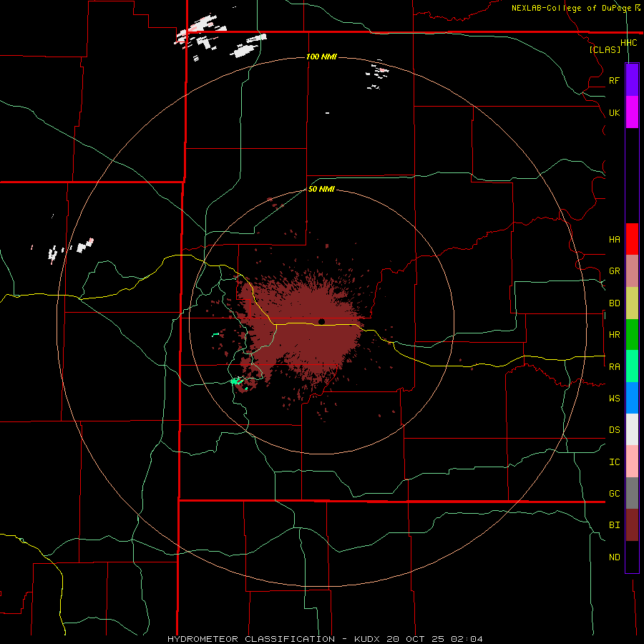
Task: Click the GC legend label
Action: point(615,493)
